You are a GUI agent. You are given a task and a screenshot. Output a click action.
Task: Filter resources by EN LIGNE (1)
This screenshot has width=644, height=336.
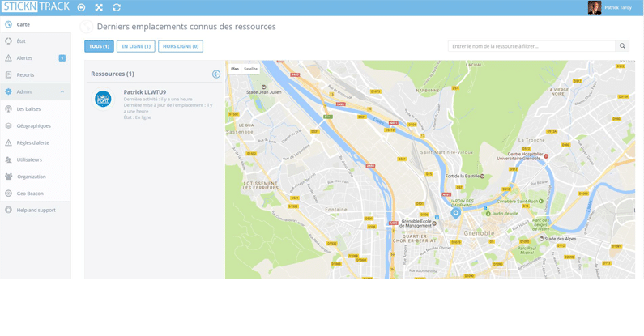coord(136,46)
